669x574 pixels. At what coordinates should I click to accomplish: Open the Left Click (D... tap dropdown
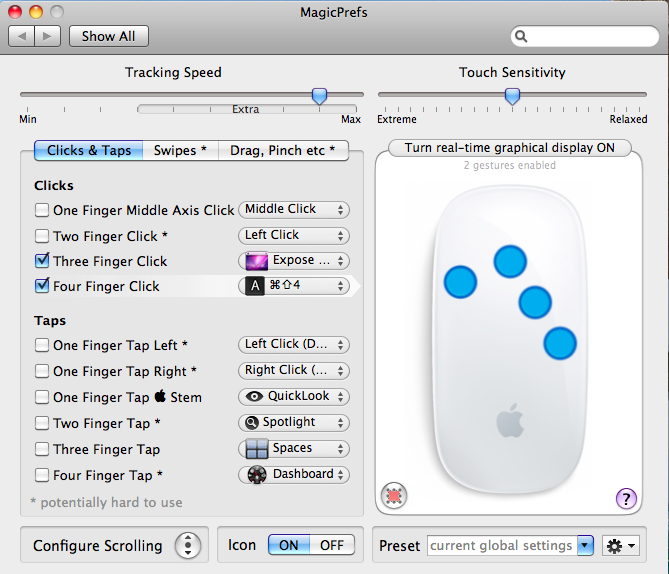point(294,344)
